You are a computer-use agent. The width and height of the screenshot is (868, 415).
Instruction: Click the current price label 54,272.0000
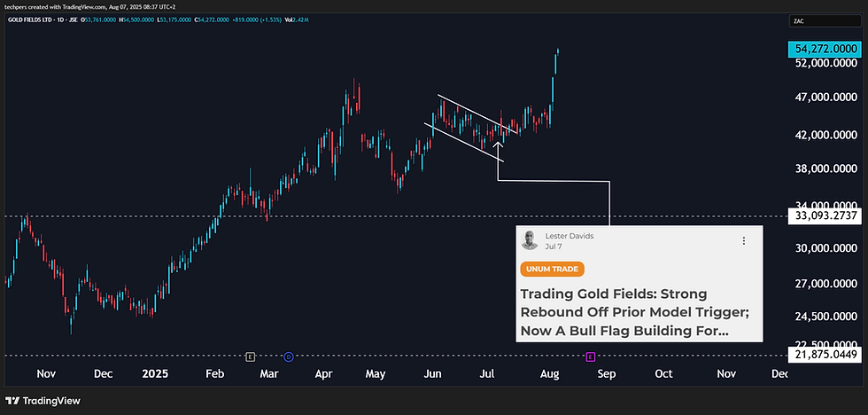pyautogui.click(x=825, y=49)
